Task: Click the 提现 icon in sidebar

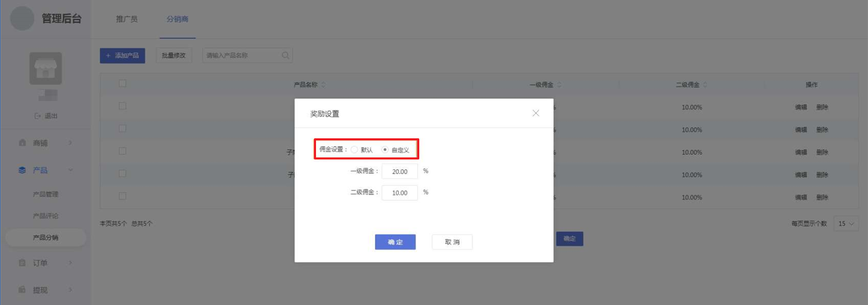Action: point(22,290)
